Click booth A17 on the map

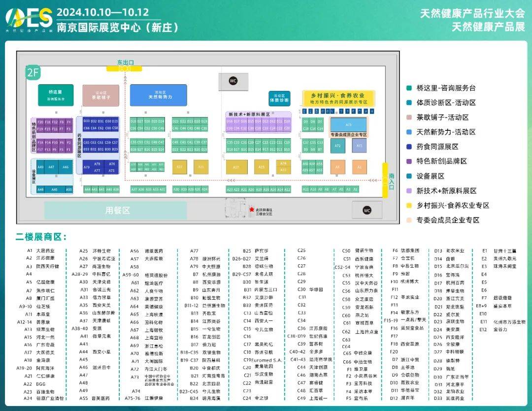click(236, 167)
